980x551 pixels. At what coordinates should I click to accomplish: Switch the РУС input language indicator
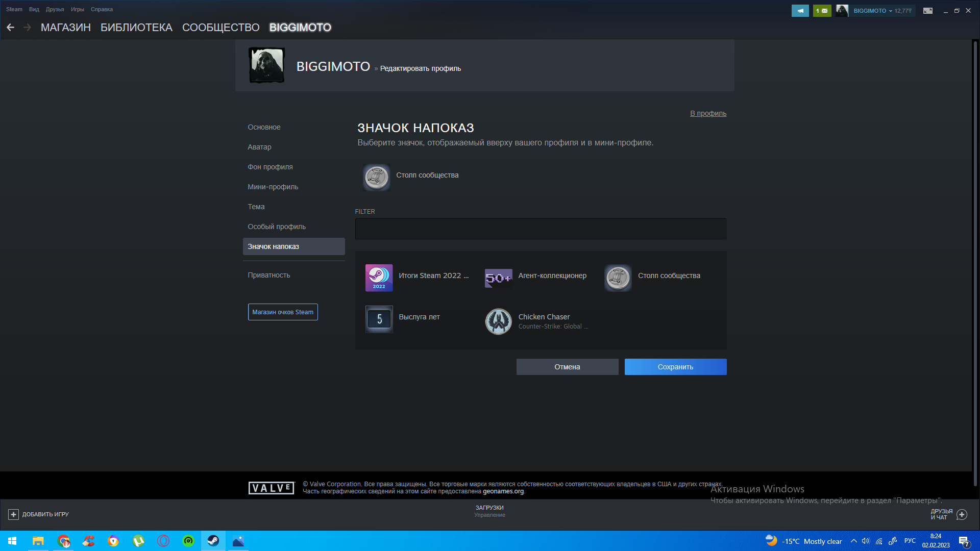coord(910,541)
